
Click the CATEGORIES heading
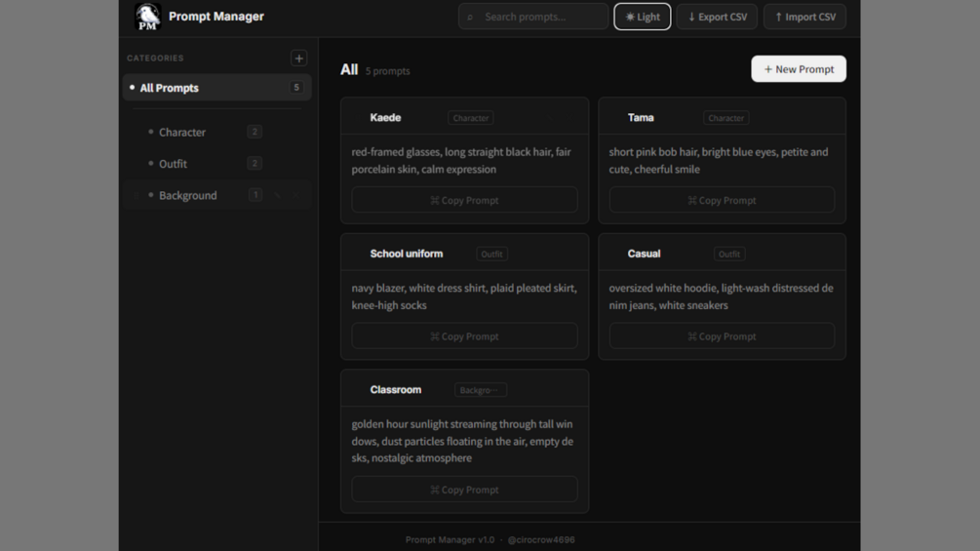[x=155, y=59]
